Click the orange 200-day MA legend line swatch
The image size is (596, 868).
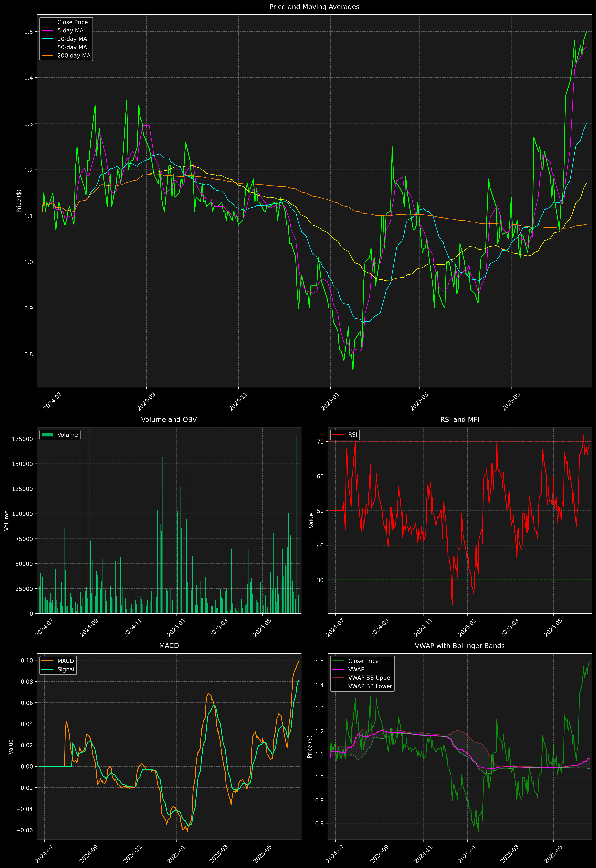pyautogui.click(x=47, y=56)
